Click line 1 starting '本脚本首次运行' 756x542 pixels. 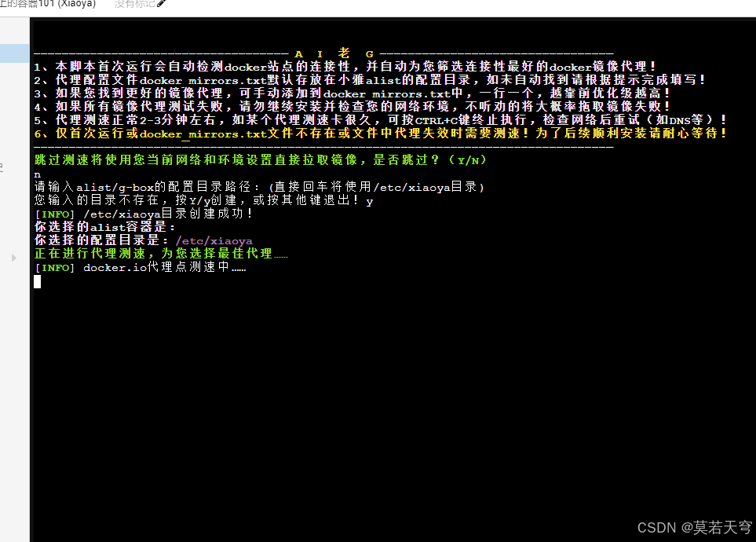[345, 66]
